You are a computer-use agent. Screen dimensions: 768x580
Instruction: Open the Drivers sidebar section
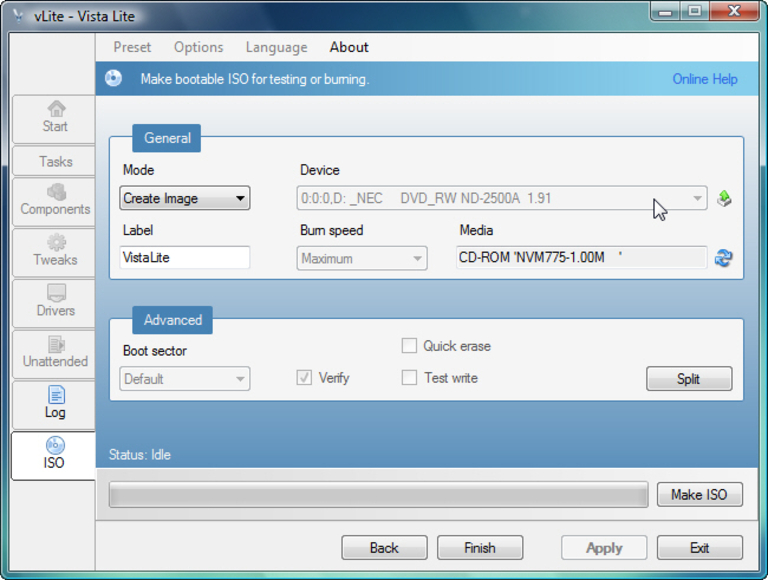54,303
